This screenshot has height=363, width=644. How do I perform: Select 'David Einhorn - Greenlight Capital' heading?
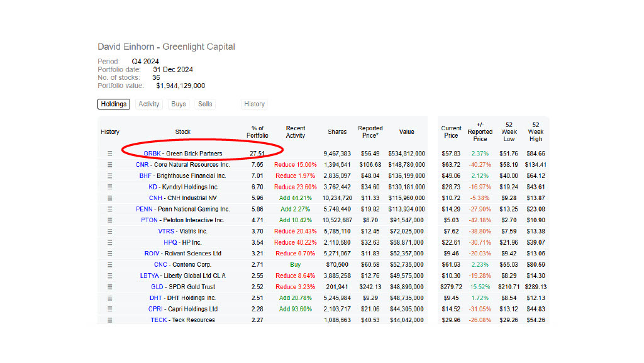[166, 47]
